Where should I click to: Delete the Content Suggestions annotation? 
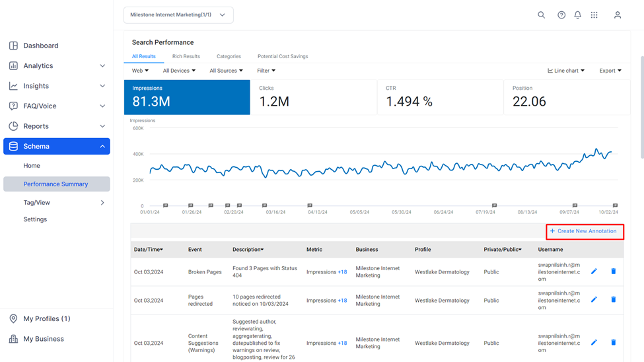613,342
